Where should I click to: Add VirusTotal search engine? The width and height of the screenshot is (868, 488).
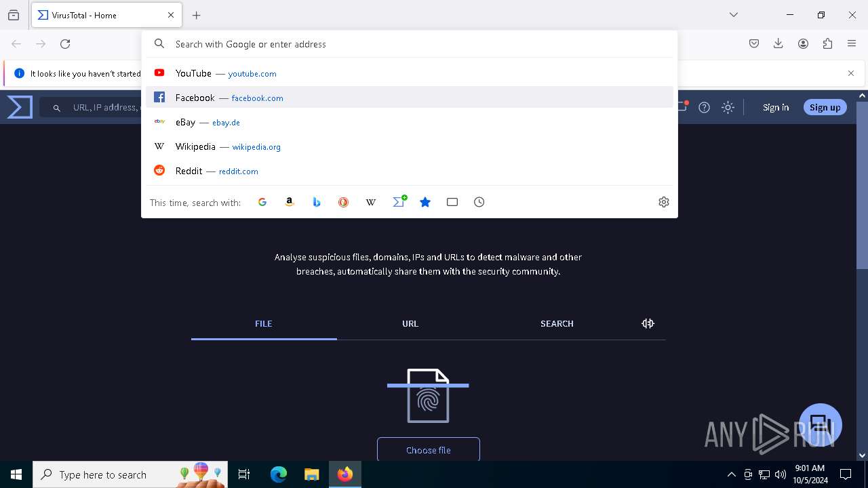tap(399, 202)
